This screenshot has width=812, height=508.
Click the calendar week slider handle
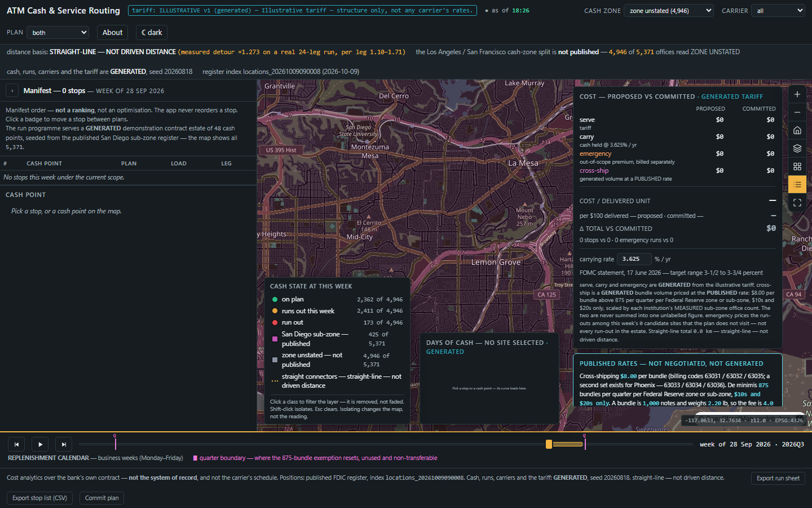pyautogui.click(x=549, y=444)
